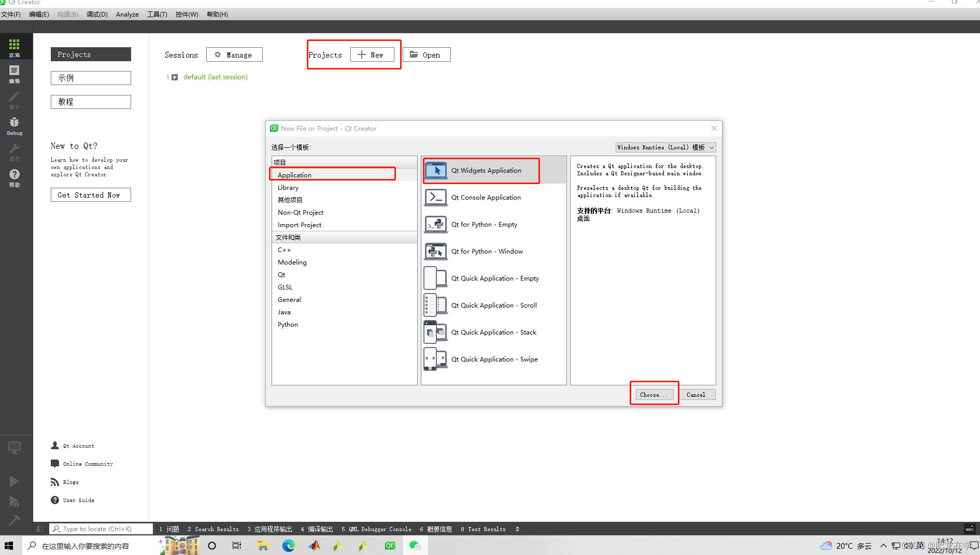This screenshot has height=555, width=980.
Task: Select Non-Qt Project category
Action: coord(344,212)
